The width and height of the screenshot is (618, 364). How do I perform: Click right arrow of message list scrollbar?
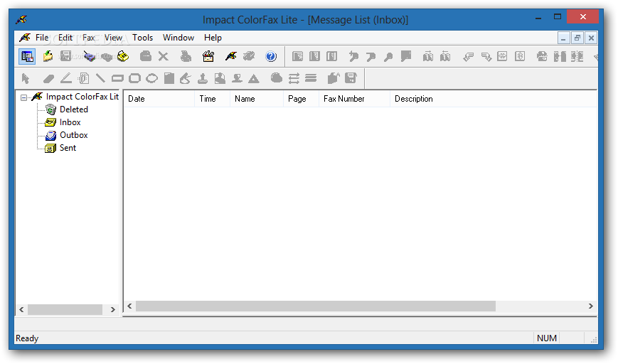[590, 306]
